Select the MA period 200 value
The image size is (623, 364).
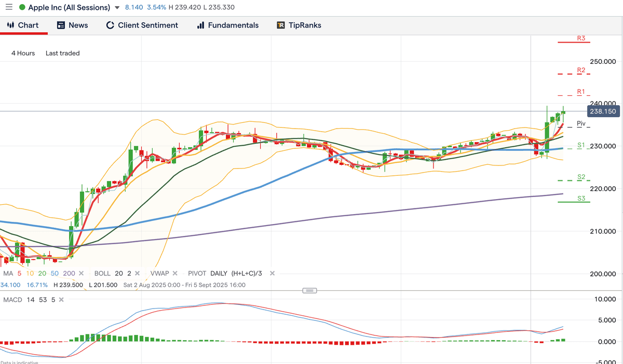pyautogui.click(x=69, y=273)
